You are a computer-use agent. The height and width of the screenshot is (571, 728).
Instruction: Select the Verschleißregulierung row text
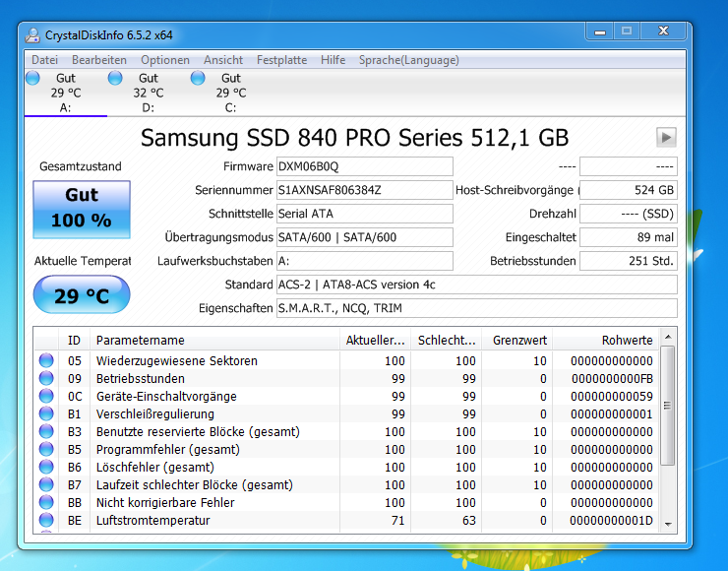coord(155,413)
